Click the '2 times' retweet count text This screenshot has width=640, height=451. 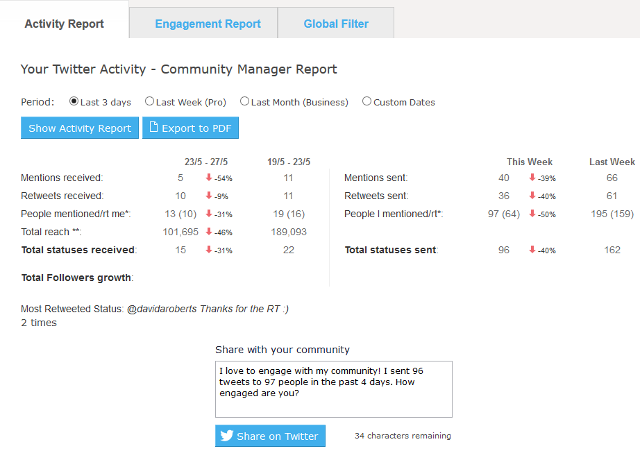pyautogui.click(x=39, y=322)
